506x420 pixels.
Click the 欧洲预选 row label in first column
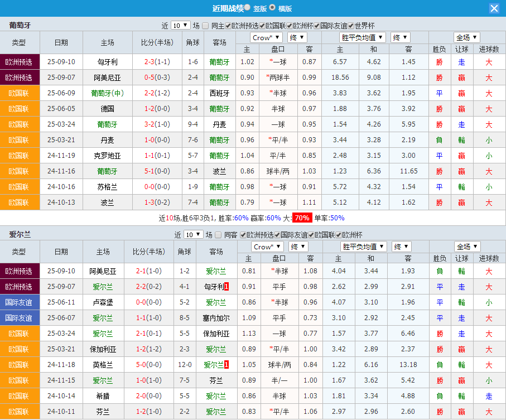point(19,62)
